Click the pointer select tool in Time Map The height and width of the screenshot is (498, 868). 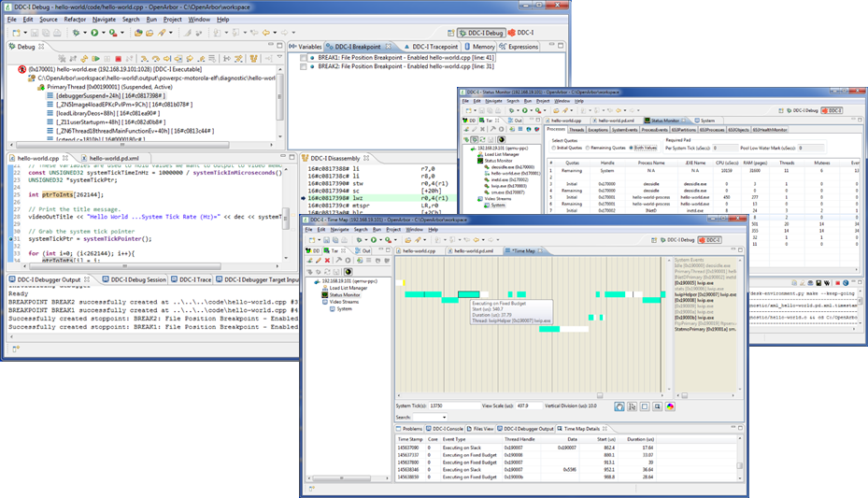point(632,406)
